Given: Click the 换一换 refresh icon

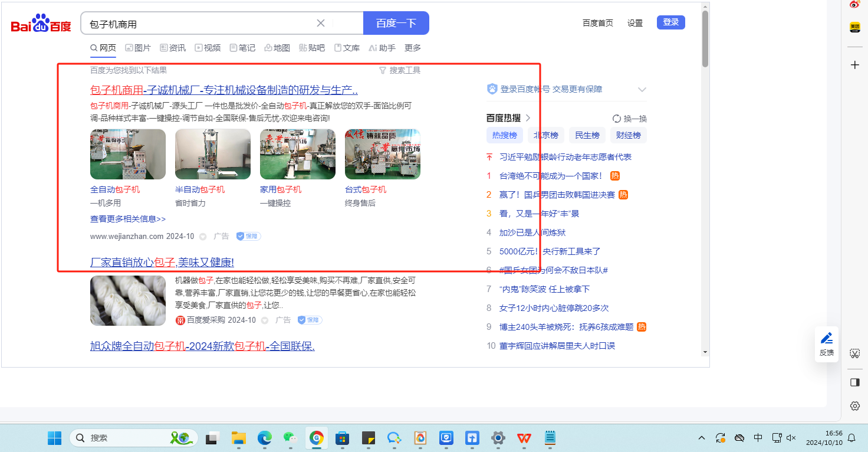Looking at the screenshot, I should (x=617, y=119).
